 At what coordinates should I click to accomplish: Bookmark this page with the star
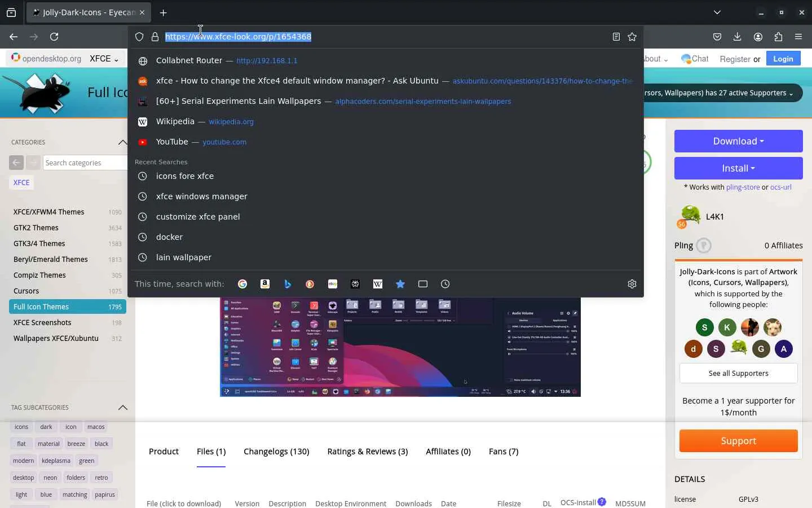(x=632, y=37)
